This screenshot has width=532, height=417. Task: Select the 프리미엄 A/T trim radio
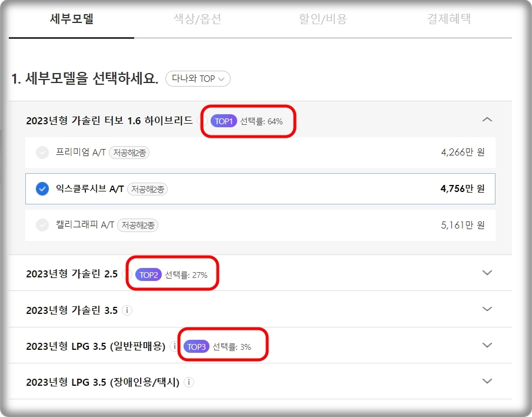(x=42, y=153)
